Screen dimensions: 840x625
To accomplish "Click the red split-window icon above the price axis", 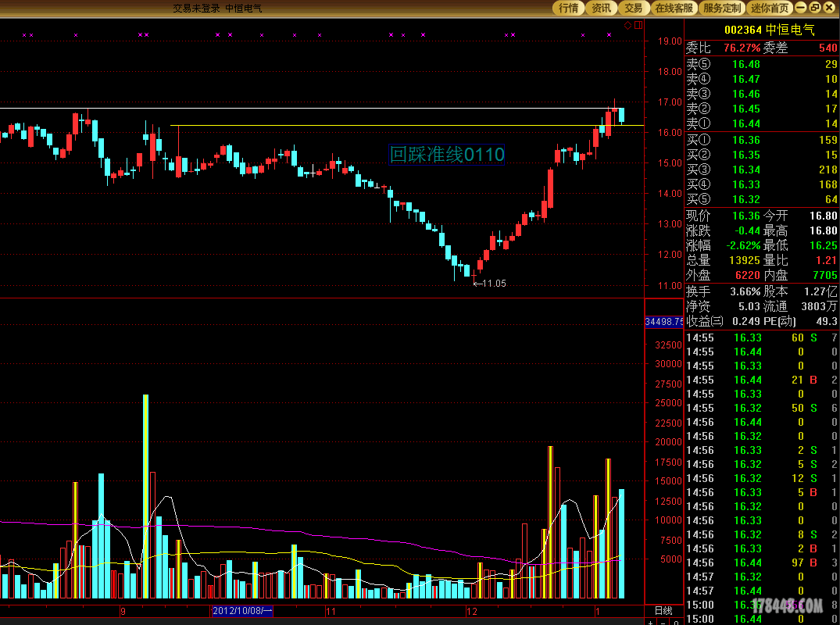I will 638,26.
